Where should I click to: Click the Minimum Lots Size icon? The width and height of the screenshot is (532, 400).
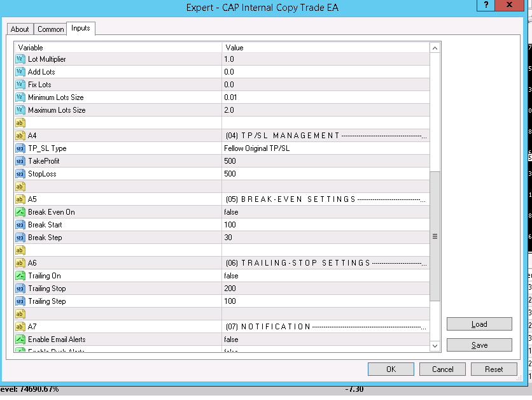[20, 97]
